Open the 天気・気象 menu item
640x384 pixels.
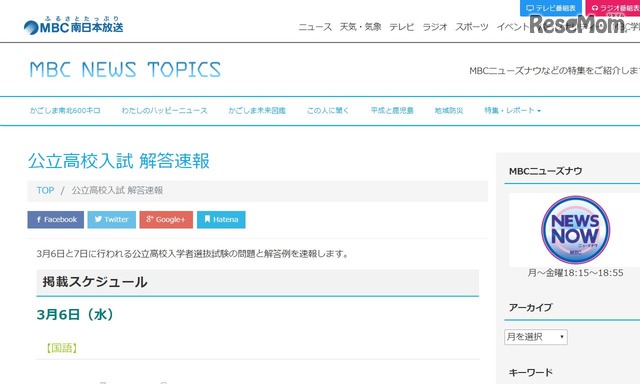click(360, 27)
